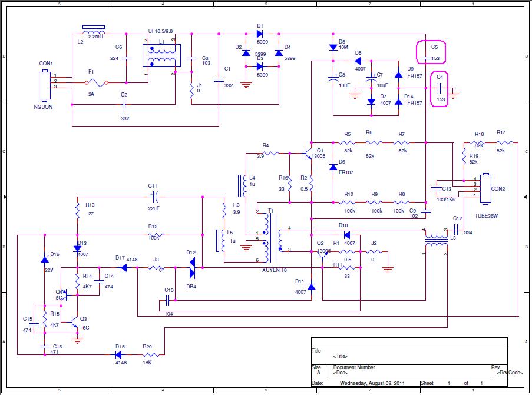The image size is (532, 395).
Task: Select the C4 153 capacitor symbol
Action: pyautogui.click(x=440, y=88)
